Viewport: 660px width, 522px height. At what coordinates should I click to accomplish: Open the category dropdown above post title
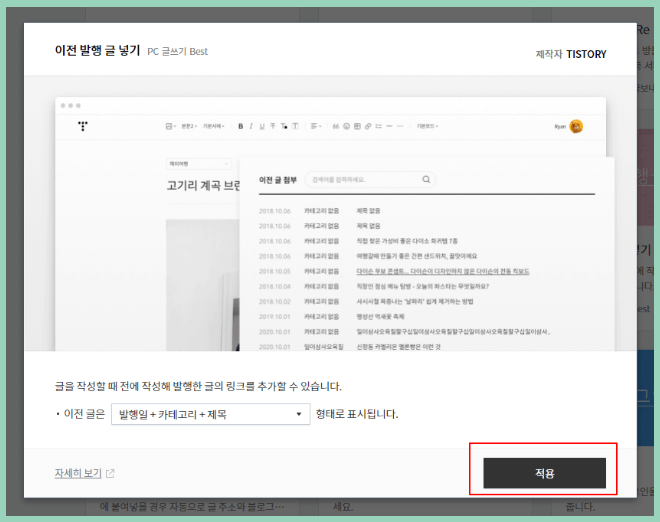click(x=199, y=163)
